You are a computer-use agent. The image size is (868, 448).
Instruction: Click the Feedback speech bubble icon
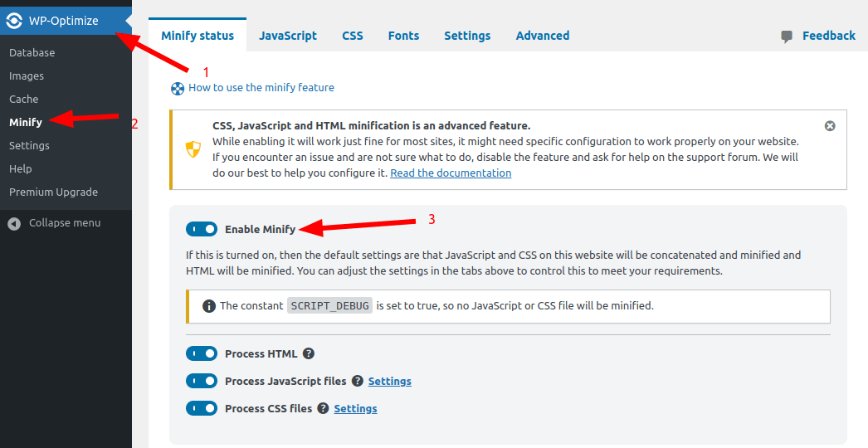point(787,37)
